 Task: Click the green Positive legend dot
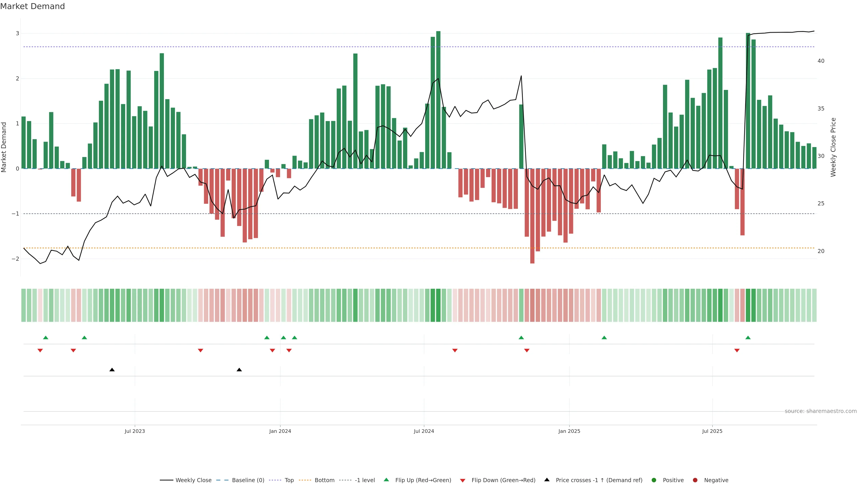(x=654, y=480)
